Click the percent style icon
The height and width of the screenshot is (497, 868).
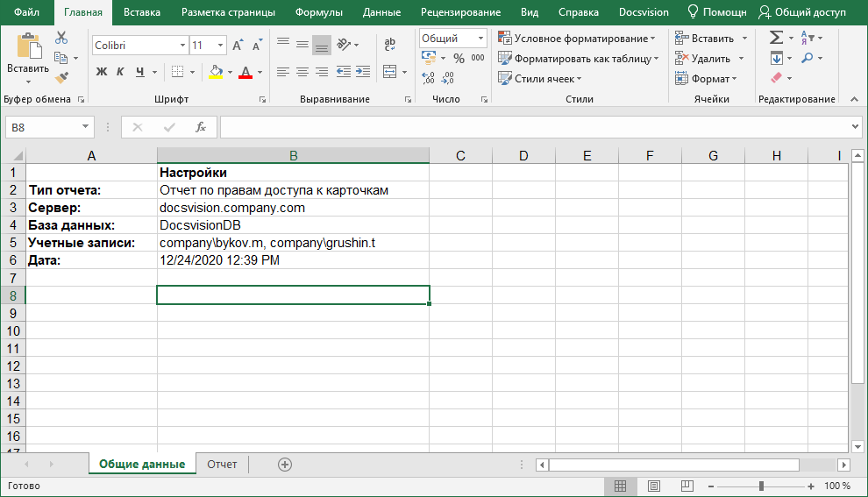tap(459, 58)
